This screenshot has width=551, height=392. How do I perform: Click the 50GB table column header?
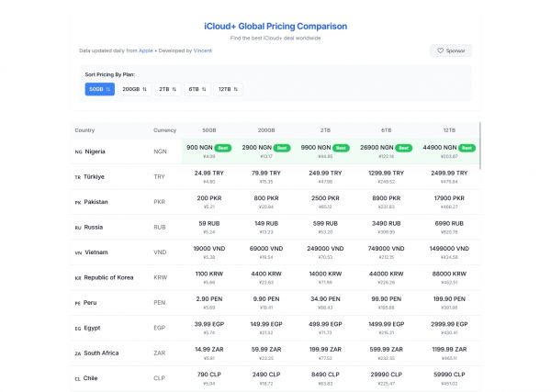[209, 130]
